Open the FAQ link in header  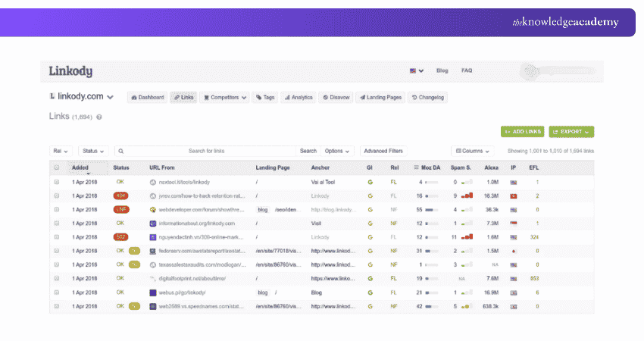(467, 70)
